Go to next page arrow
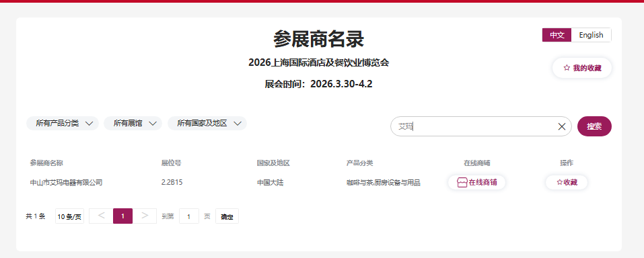 point(145,216)
